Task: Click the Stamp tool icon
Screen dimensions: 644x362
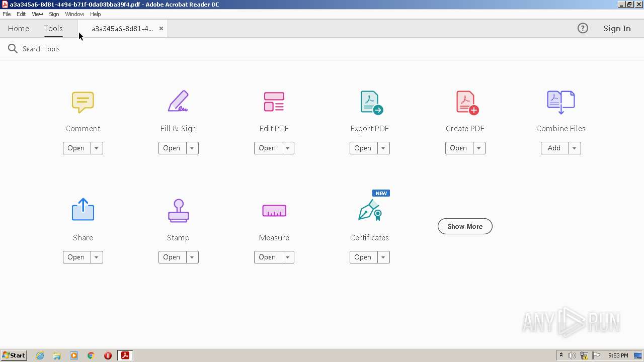Action: pyautogui.click(x=178, y=211)
